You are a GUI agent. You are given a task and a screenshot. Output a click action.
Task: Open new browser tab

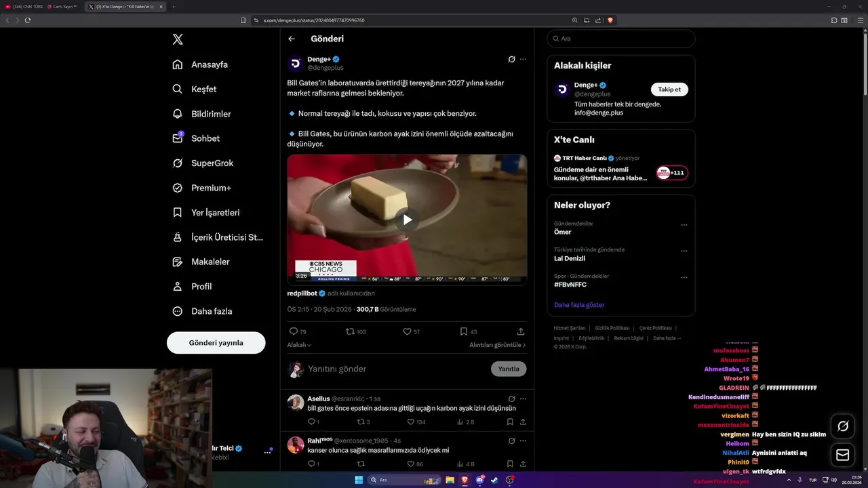tap(174, 7)
